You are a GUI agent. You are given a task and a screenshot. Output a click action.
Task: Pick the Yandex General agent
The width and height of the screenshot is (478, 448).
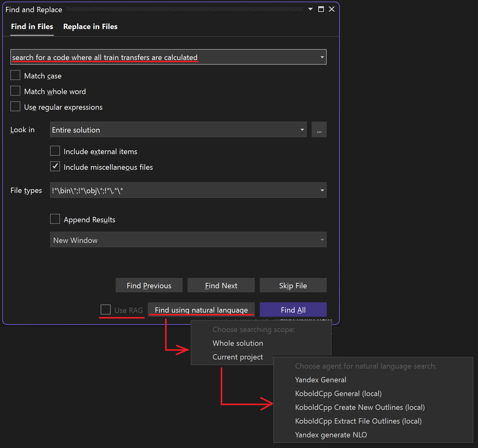point(320,380)
